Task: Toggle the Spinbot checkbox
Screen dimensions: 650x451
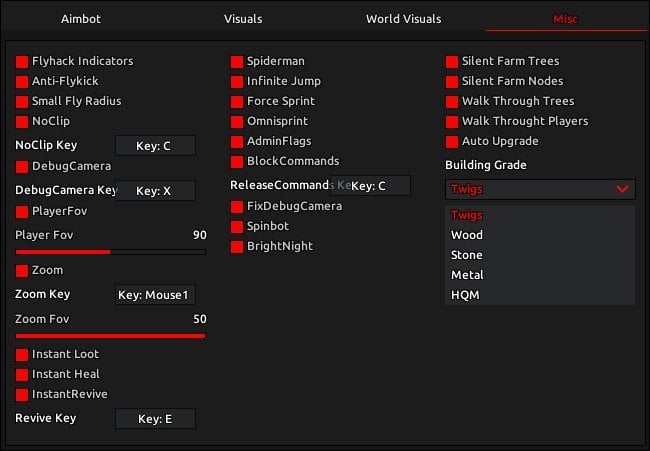Action: (x=237, y=227)
